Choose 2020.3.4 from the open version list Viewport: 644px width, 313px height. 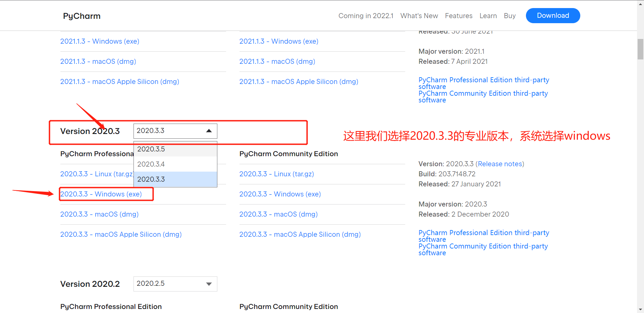(175, 164)
